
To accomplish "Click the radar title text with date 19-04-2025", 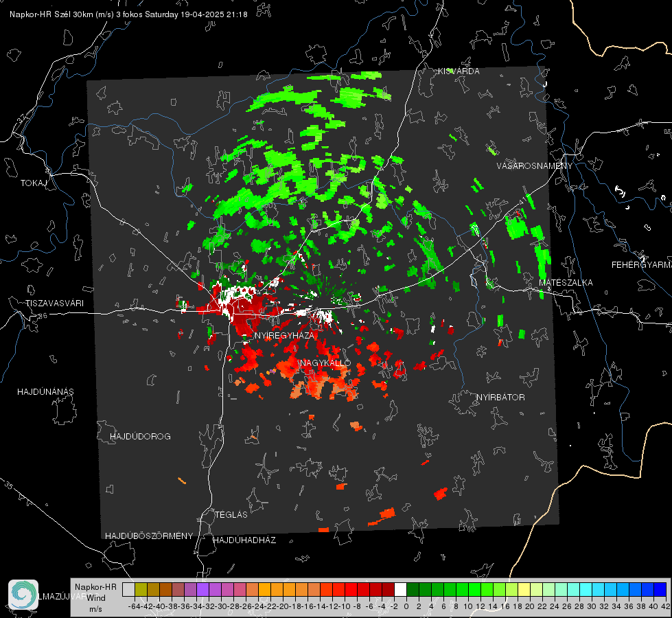I will click(x=128, y=14).
